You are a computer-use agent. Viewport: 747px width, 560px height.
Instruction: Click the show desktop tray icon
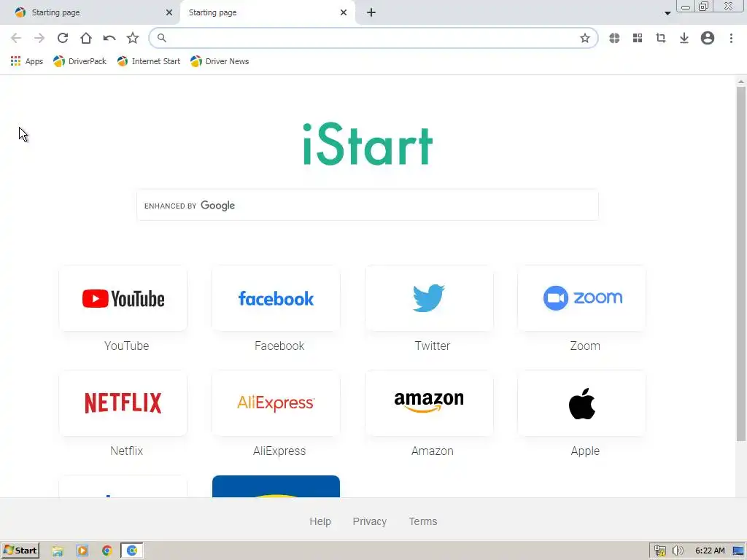pos(739,551)
